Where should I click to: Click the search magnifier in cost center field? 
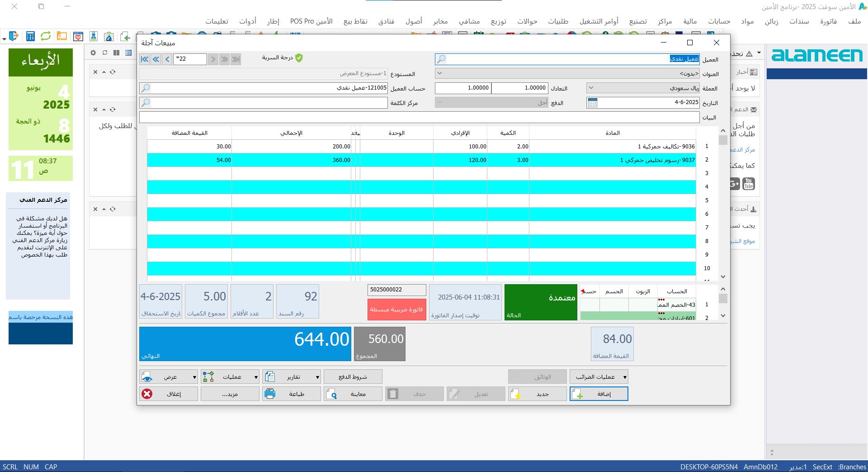[146, 103]
